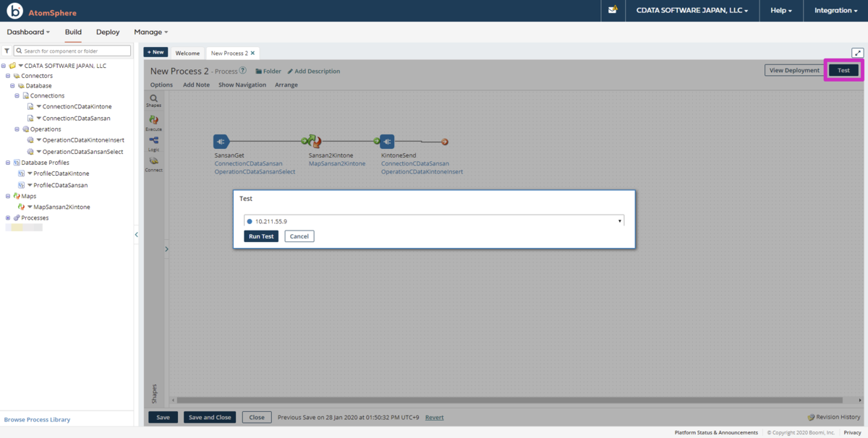868x438 pixels.
Task: Click the Boomi AtomSphere logo icon
Action: [14, 11]
